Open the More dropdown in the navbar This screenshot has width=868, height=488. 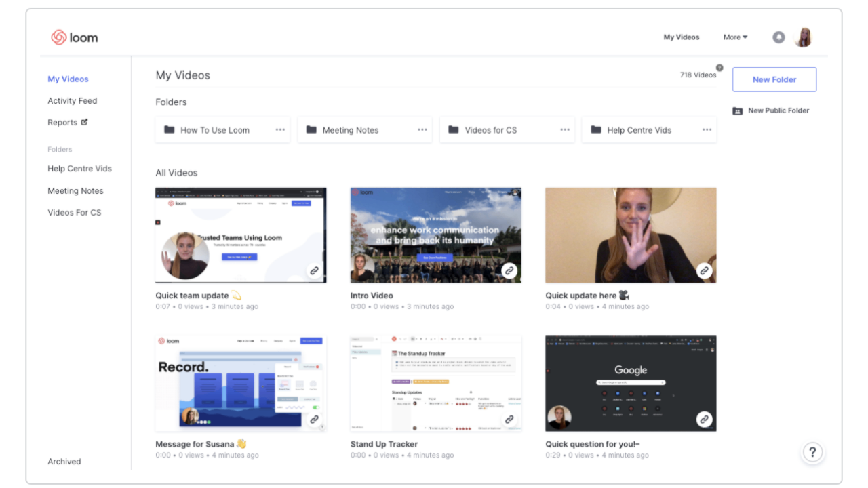735,37
